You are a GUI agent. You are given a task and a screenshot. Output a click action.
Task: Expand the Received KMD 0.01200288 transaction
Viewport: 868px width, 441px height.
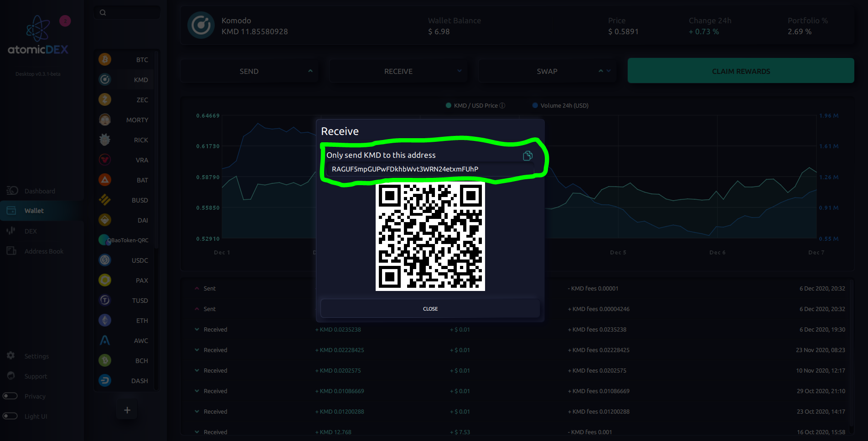tap(197, 411)
